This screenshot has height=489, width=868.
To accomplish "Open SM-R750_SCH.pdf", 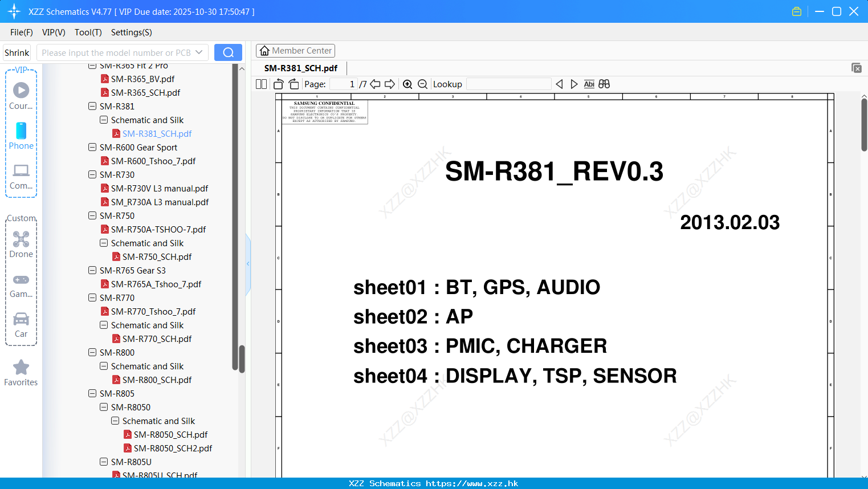I will click(x=157, y=256).
